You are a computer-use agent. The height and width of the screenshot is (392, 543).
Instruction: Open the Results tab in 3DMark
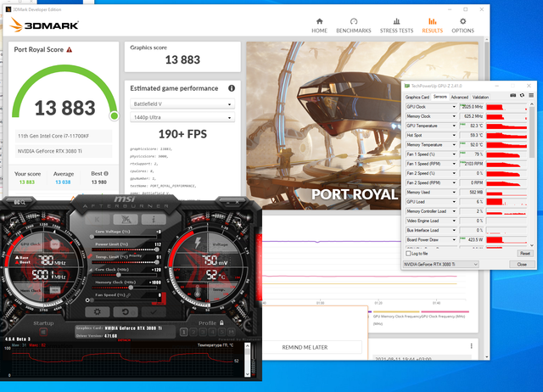[x=432, y=25]
